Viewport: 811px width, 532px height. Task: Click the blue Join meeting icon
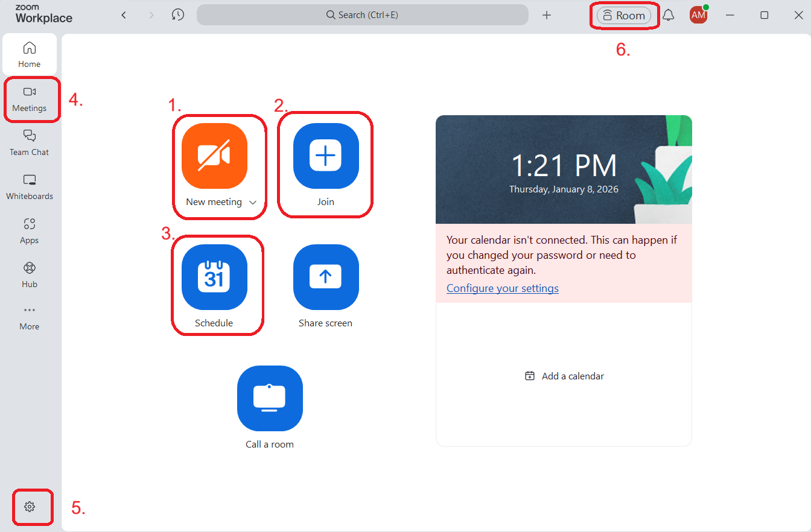(x=326, y=156)
